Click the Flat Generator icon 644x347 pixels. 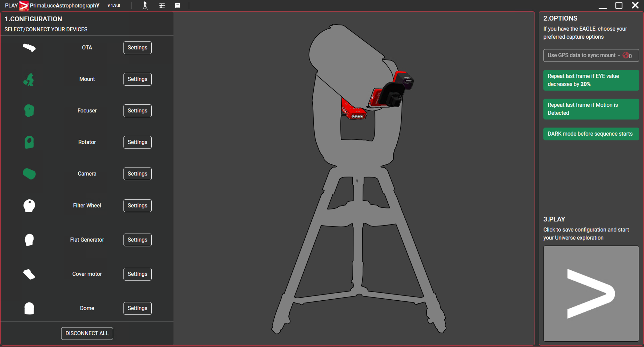(29, 240)
